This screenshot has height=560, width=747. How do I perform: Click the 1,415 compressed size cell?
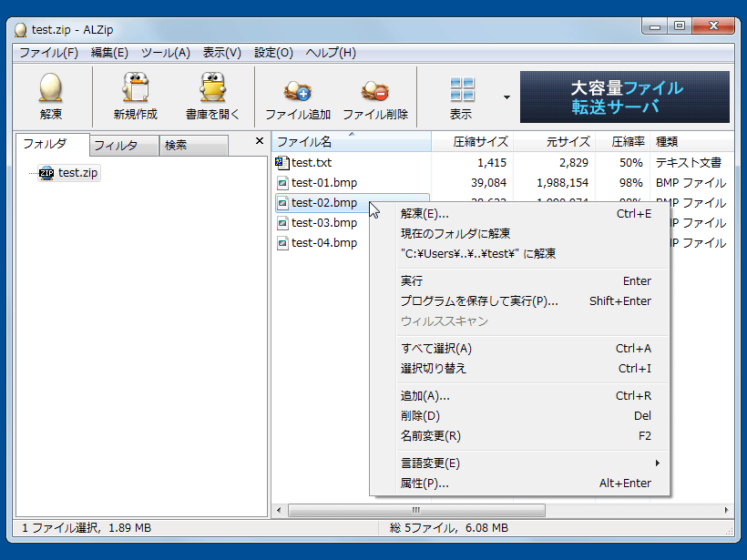(492, 163)
